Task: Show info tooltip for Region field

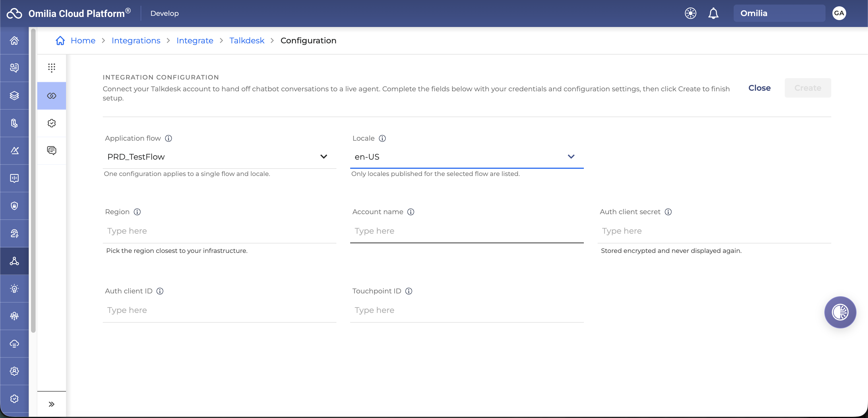Action: click(137, 212)
